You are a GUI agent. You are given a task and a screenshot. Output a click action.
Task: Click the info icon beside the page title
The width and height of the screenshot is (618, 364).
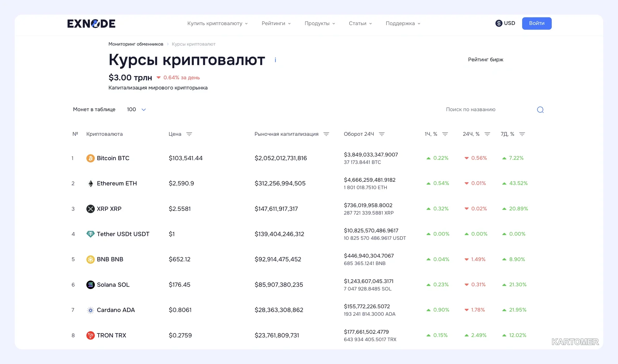[x=275, y=60]
